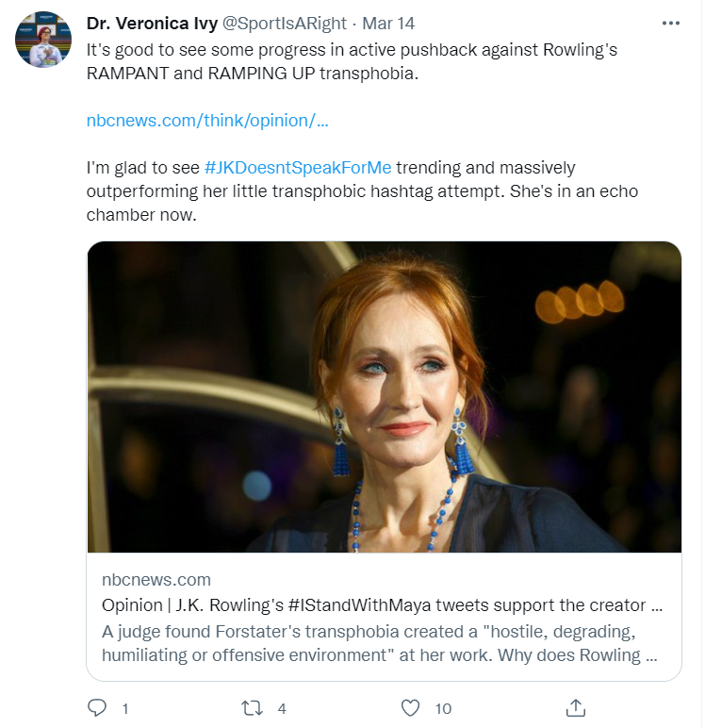The height and width of the screenshot is (728, 705).
Task: Open the Opinion #IStandWithMaya card headline
Action: (382, 605)
